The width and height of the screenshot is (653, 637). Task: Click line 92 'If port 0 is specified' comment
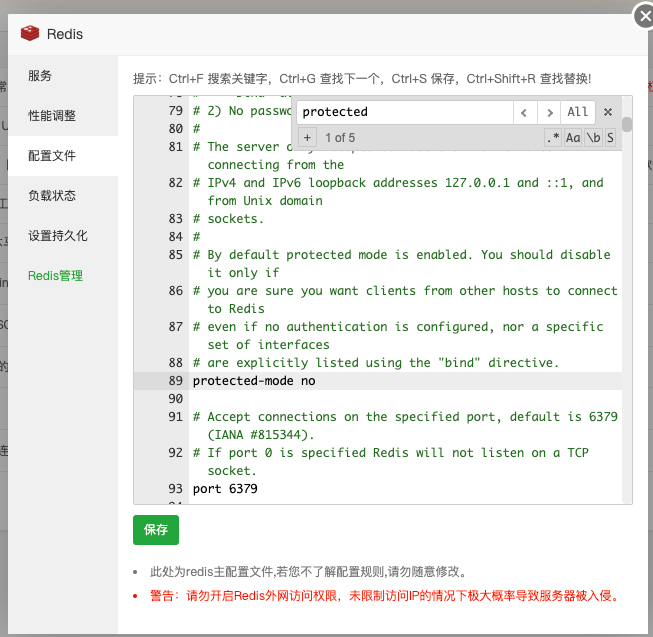coord(391,461)
